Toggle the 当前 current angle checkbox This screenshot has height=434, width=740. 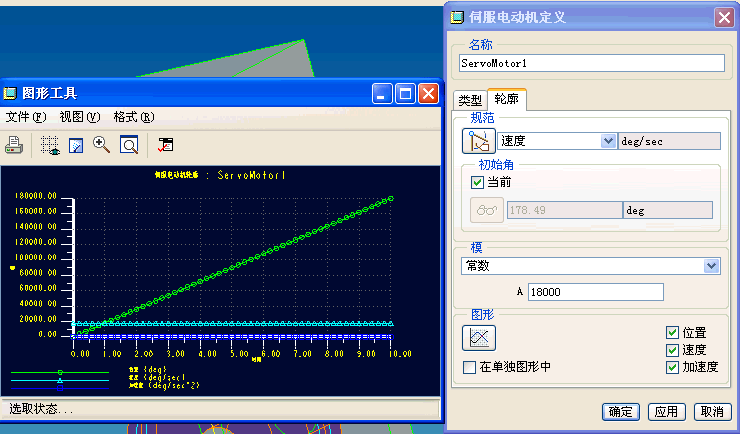click(x=477, y=182)
